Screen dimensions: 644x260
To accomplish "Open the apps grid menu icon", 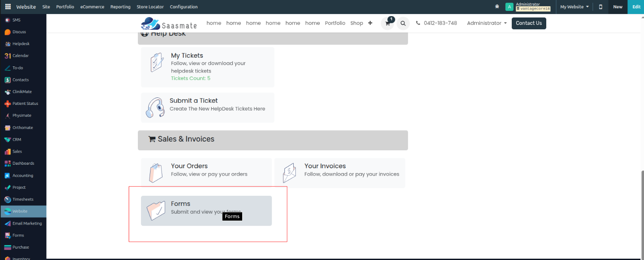I will tap(8, 7).
